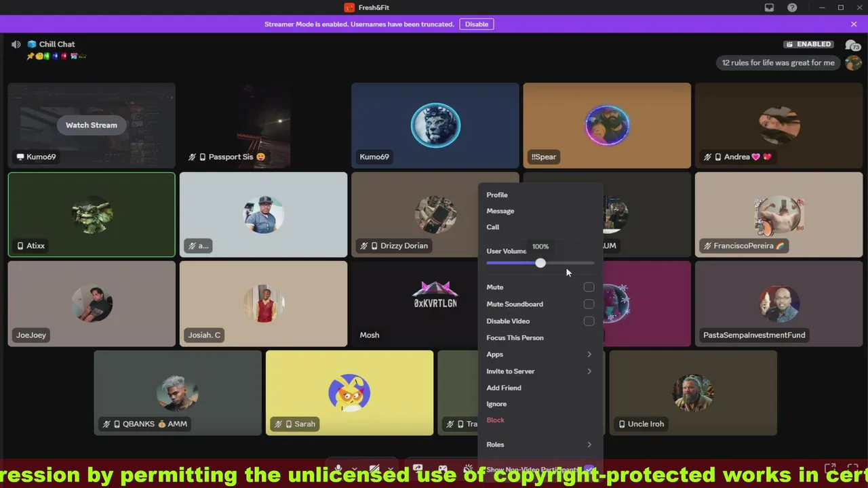The image size is (868, 488).
Task: Click the 0xKVRTLGN logo on Mosh tile
Action: (x=435, y=295)
